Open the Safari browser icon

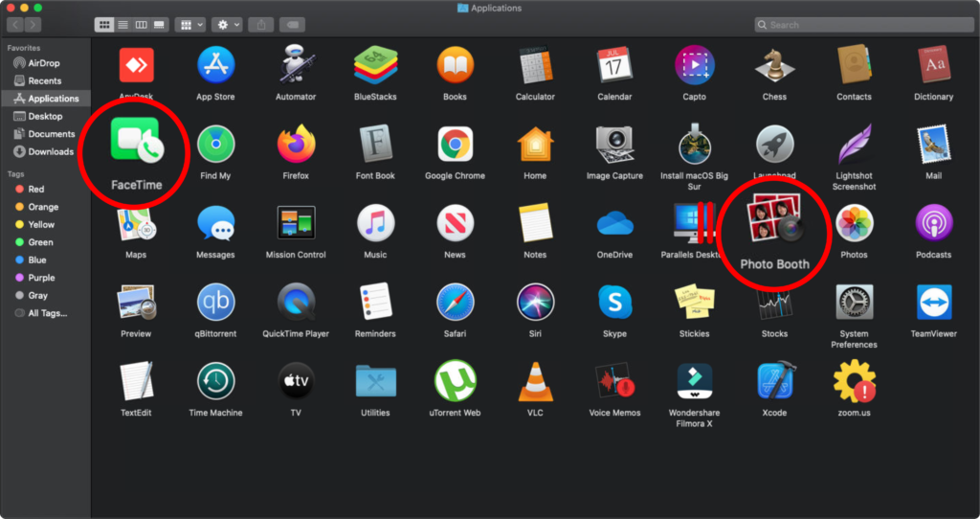tap(455, 302)
